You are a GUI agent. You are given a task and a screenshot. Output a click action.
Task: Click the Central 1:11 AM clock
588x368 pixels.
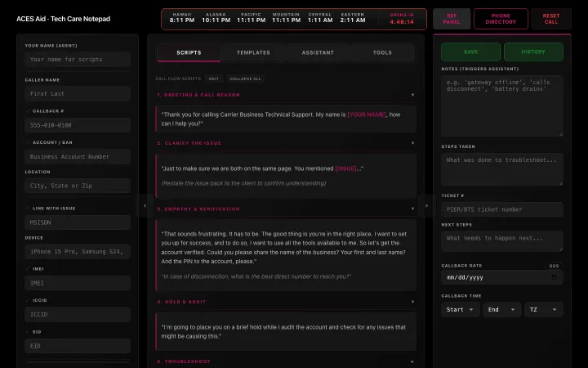[320, 18]
